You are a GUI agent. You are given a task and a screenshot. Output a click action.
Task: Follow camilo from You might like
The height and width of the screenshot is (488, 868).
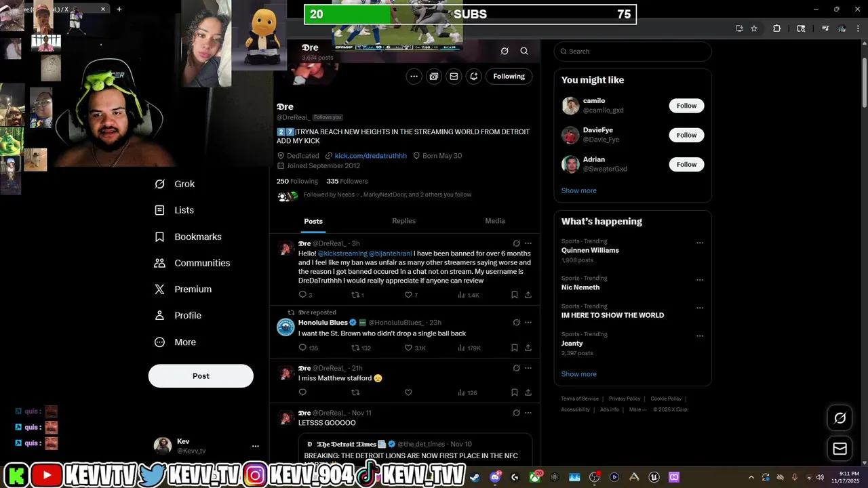(x=686, y=106)
